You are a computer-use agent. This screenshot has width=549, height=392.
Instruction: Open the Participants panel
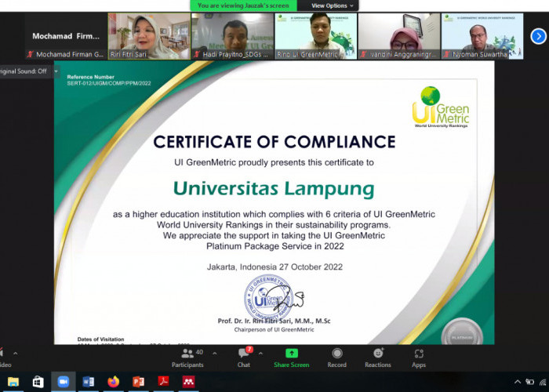(187, 358)
